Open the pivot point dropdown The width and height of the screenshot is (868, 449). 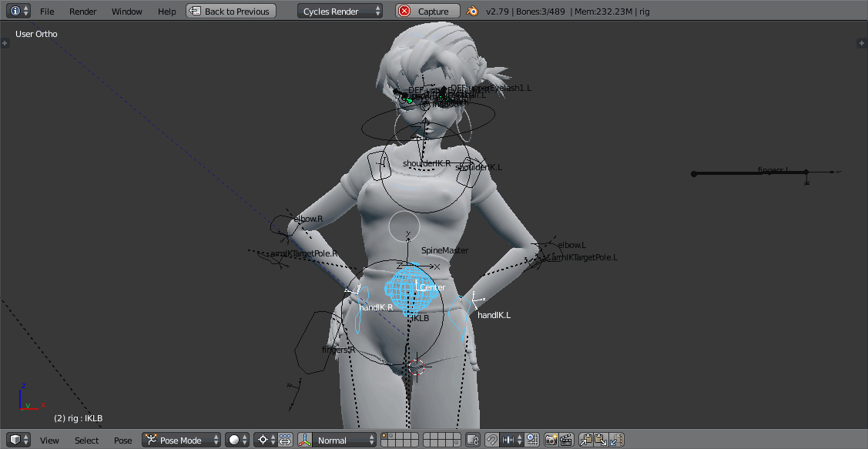pyautogui.click(x=266, y=440)
